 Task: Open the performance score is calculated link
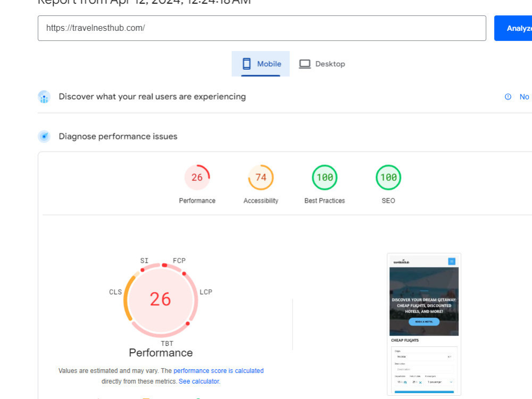(x=219, y=370)
